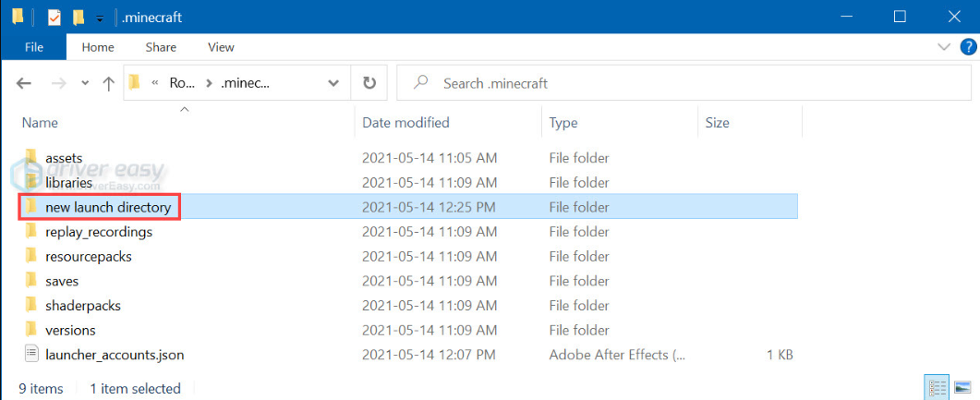Click the launcher_accounts.json file icon
The height and width of the screenshot is (400, 980).
(32, 354)
